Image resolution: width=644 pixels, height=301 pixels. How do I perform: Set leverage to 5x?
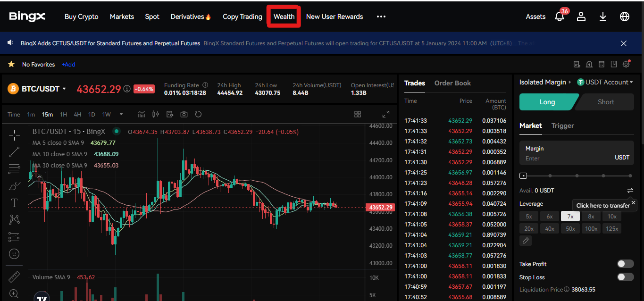529,217
